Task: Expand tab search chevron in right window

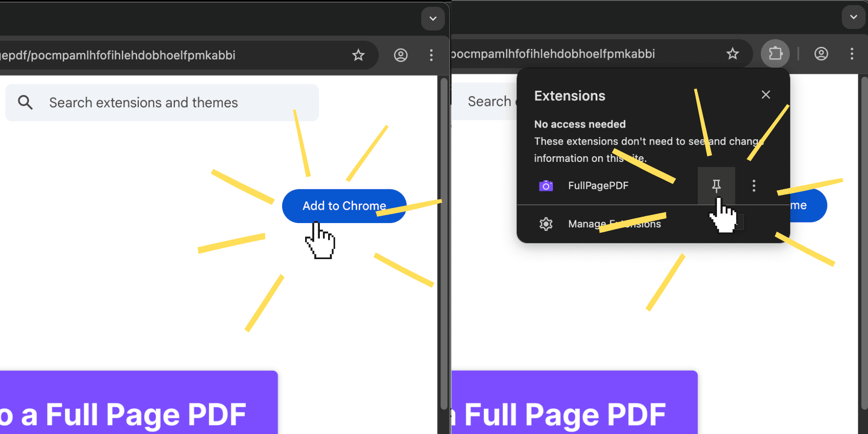Action: tap(853, 17)
